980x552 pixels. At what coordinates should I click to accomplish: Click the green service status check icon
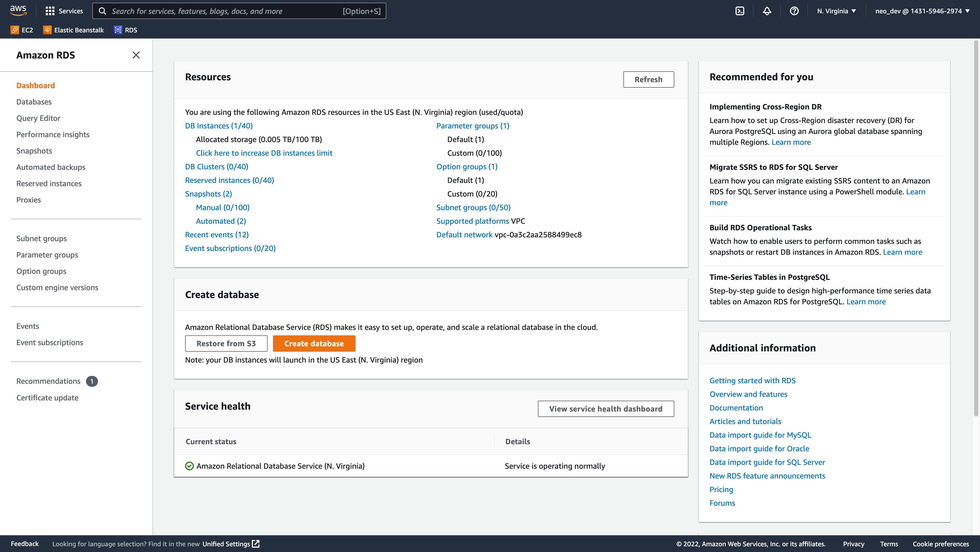pos(189,466)
